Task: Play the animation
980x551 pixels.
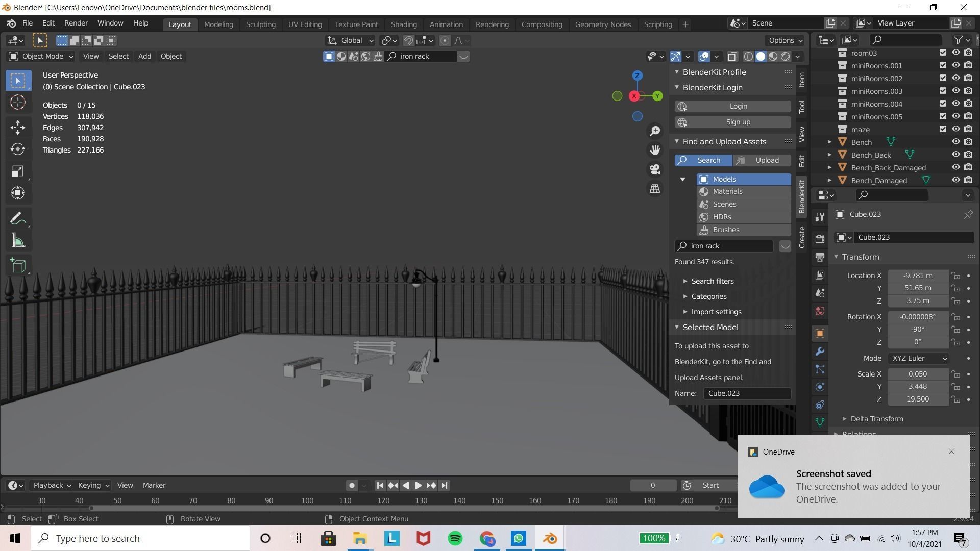Action: pyautogui.click(x=418, y=486)
